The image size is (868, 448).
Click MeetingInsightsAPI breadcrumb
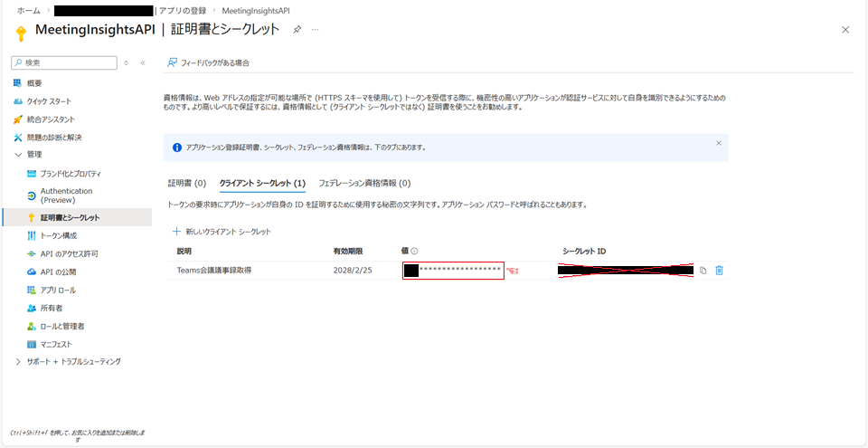[256, 11]
